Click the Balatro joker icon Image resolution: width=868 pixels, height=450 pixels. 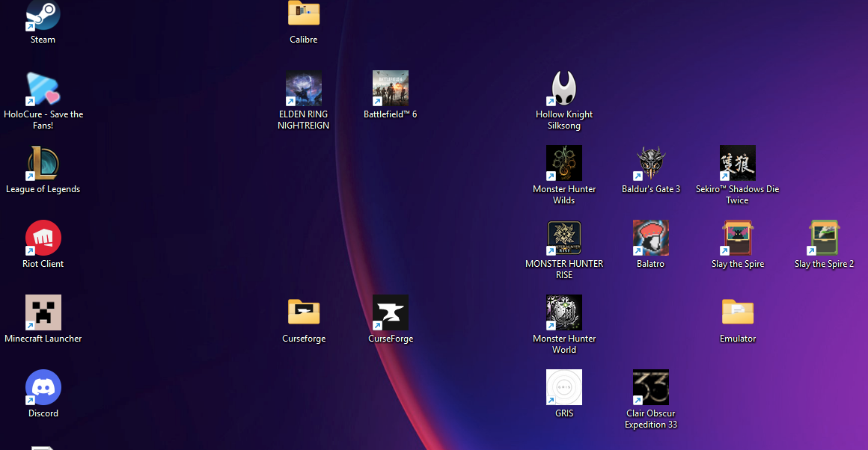point(650,238)
